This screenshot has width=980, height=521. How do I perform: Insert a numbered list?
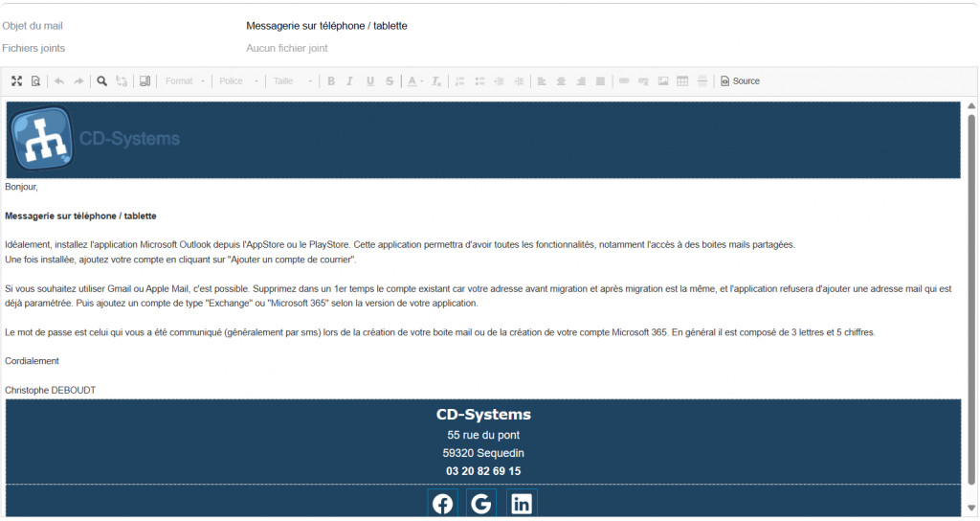click(x=460, y=81)
